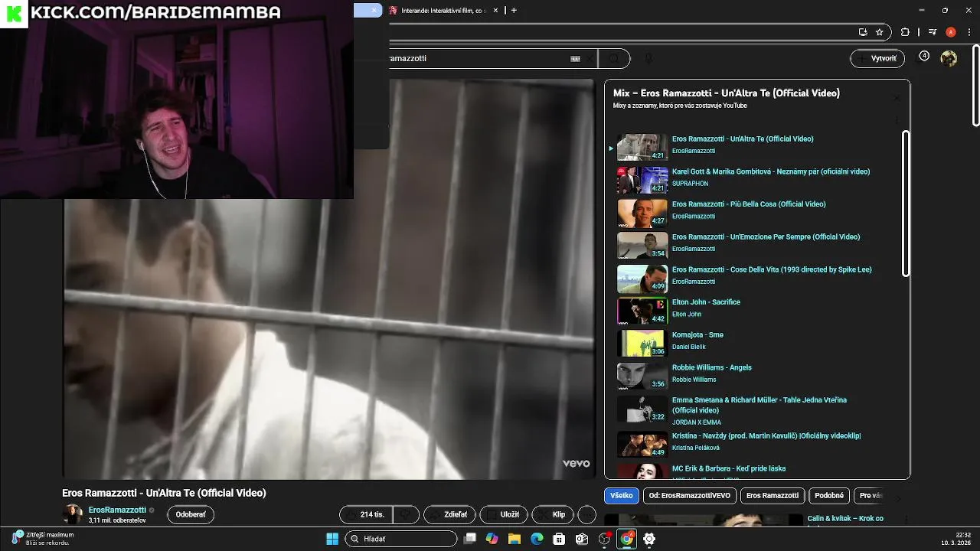This screenshot has height=551, width=980.
Task: Create a Klip from video
Action: (x=553, y=514)
